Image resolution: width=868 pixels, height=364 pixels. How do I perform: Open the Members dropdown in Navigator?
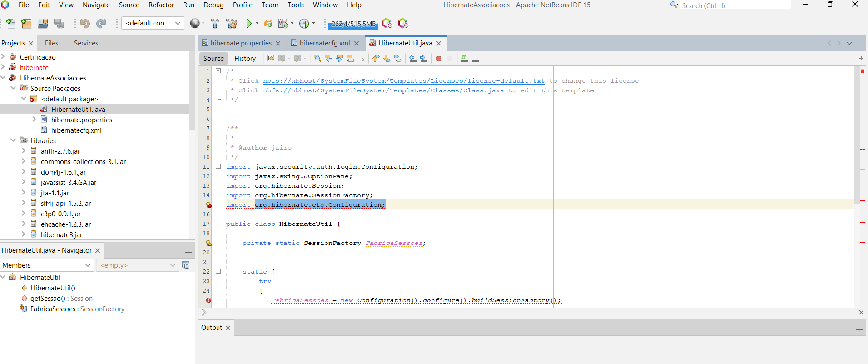pyautogui.click(x=47, y=265)
